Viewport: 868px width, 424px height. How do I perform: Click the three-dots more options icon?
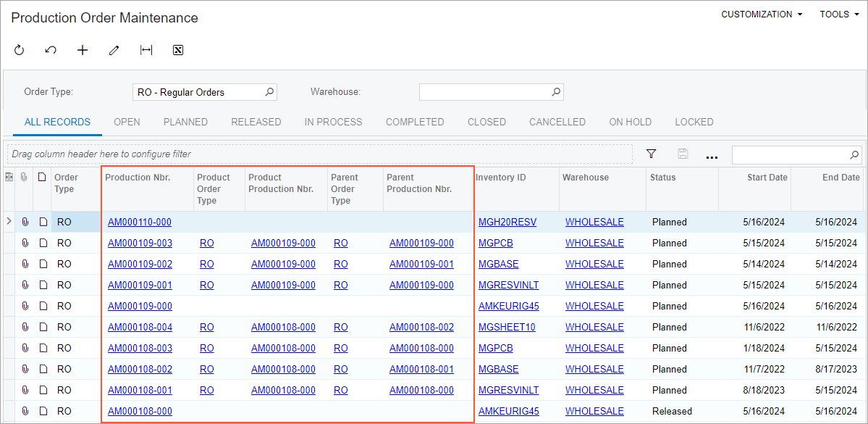712,155
